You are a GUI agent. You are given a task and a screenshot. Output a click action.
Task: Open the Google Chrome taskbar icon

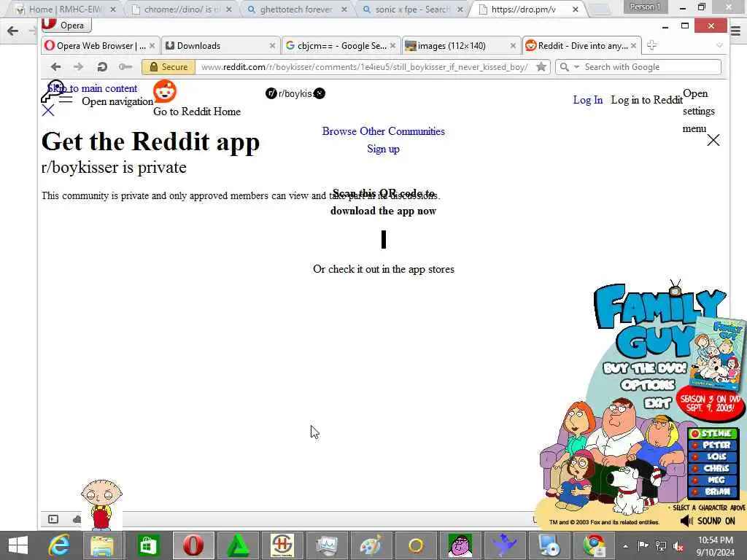point(595,545)
